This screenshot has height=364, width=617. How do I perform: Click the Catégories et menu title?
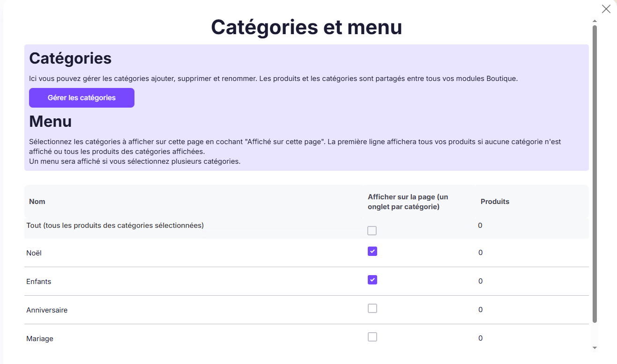coord(307,27)
